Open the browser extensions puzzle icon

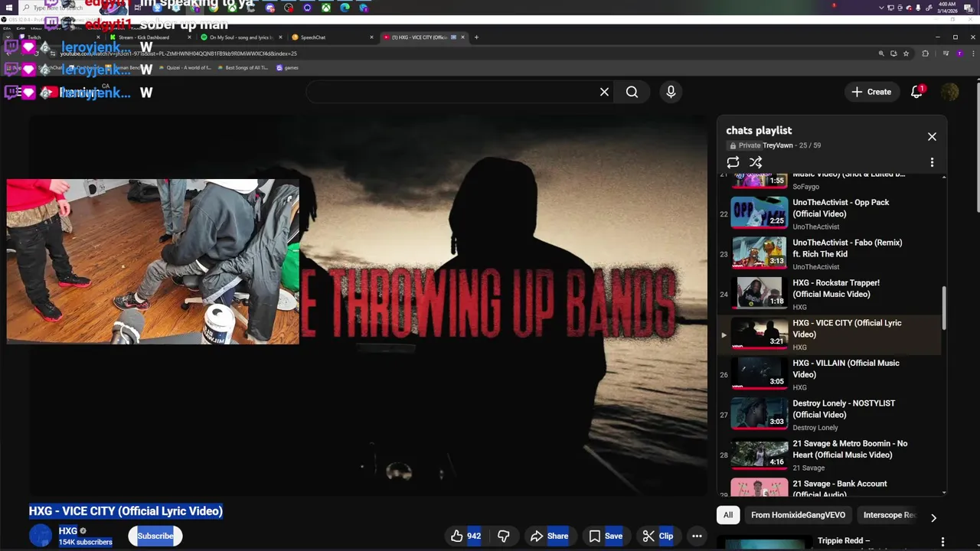click(925, 54)
